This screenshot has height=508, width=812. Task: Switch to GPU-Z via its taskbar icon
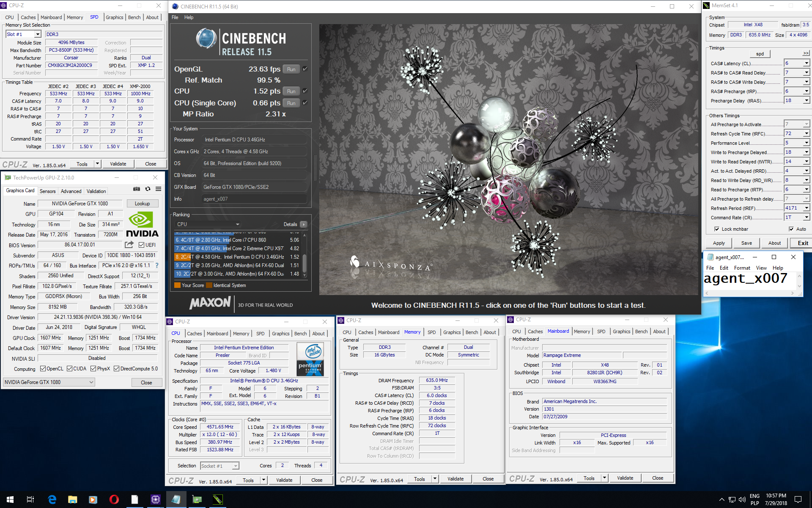pyautogui.click(x=197, y=500)
